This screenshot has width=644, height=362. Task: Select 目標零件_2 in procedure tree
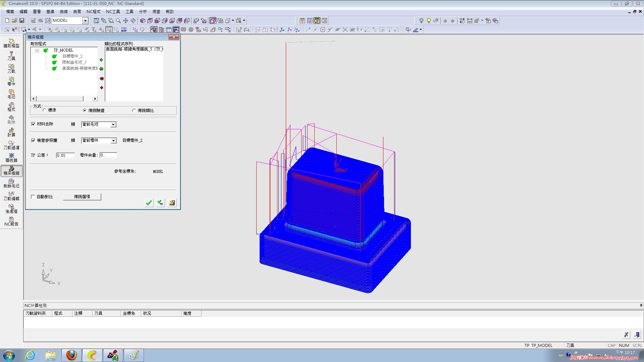pos(72,56)
